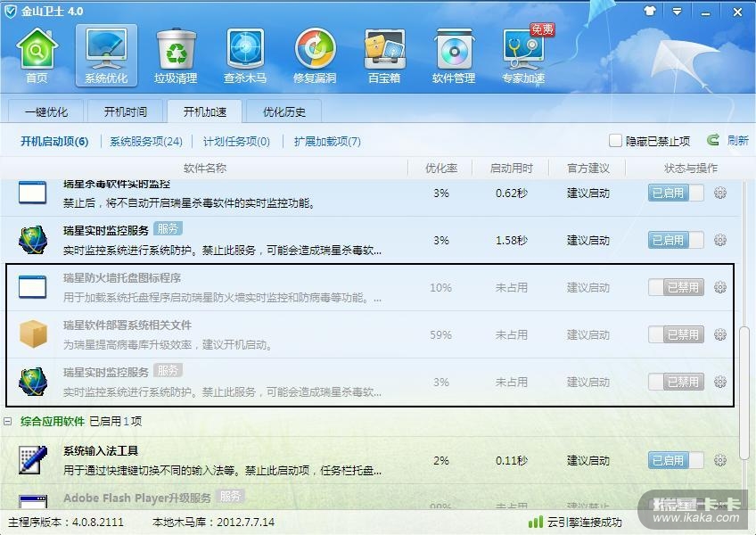Viewport: 756px width, 535px height.
Task: Open settings gear for 瑞星杀毒软件实时监控
Action: [719, 193]
